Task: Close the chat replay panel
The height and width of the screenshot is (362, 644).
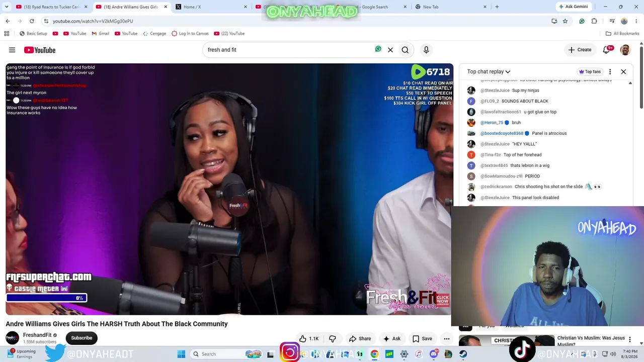Action: pyautogui.click(x=623, y=72)
